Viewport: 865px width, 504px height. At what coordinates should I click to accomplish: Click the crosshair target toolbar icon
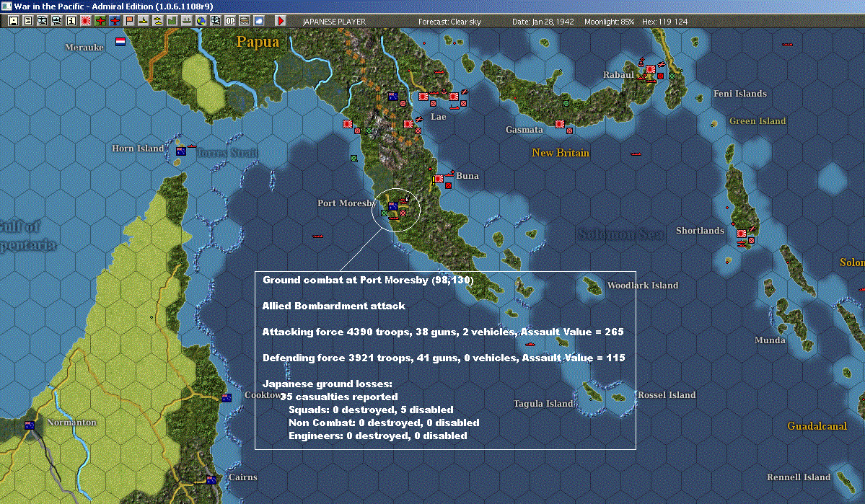(x=215, y=21)
